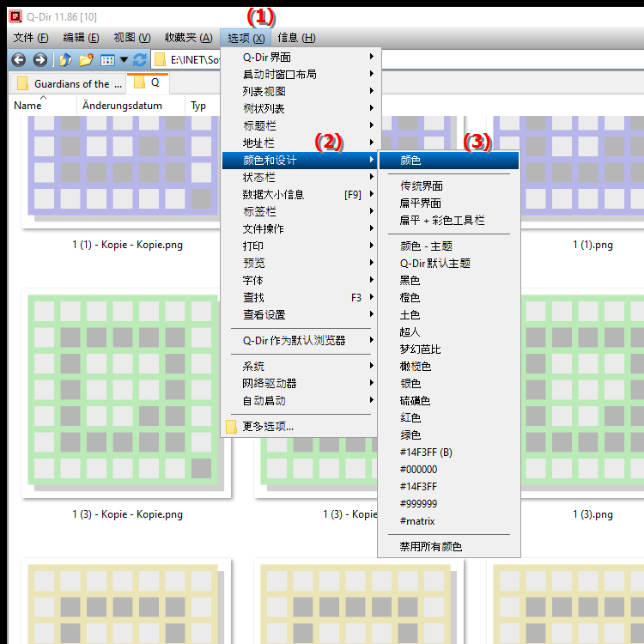Choose the 橙色 color theme
This screenshot has width=644, height=644.
(x=448, y=298)
